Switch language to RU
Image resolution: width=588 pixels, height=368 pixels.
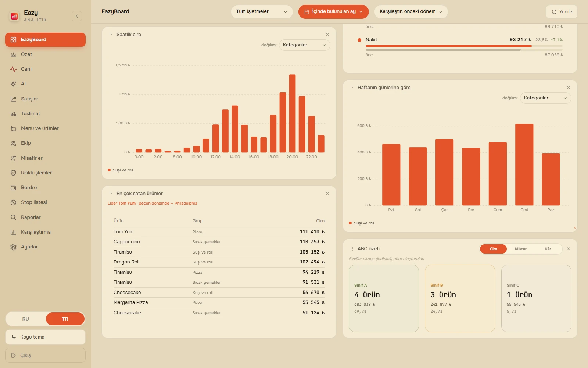(26, 319)
